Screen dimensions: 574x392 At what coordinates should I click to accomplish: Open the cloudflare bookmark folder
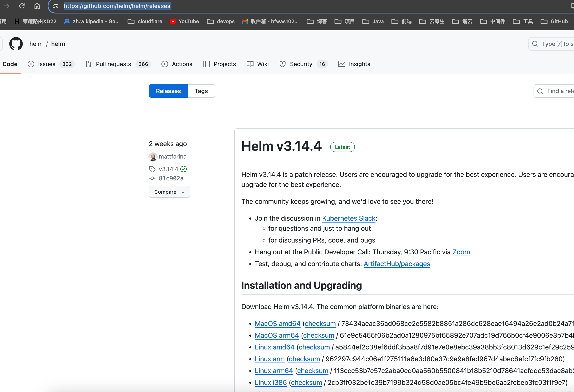pyautogui.click(x=145, y=21)
